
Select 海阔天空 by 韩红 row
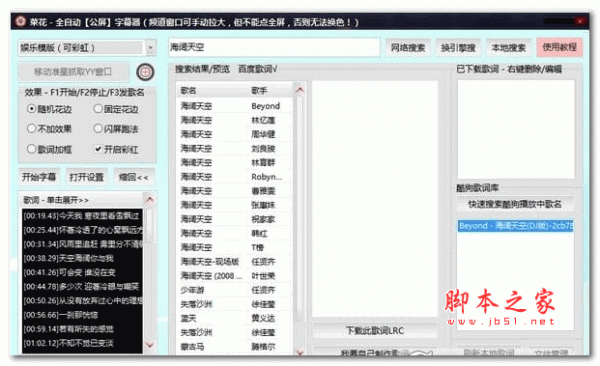234,233
